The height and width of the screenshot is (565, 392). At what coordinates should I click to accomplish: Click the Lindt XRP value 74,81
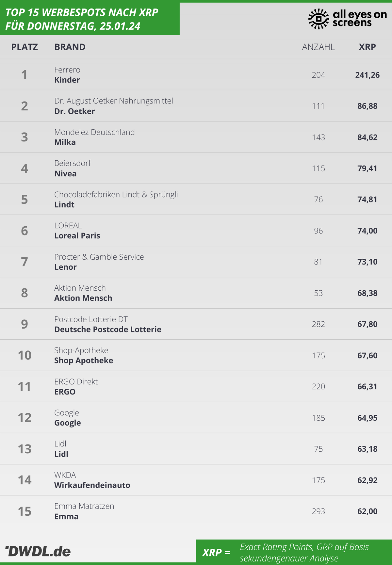click(x=367, y=200)
